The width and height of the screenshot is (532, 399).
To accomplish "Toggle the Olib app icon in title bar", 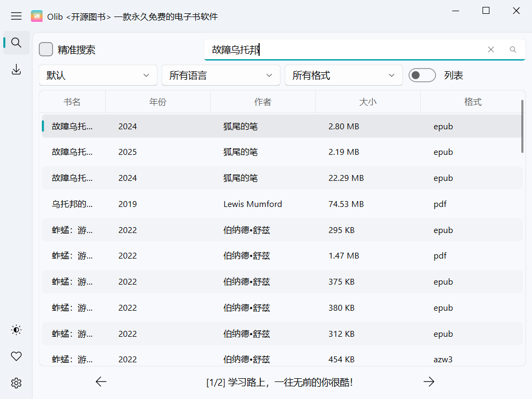I will [37, 16].
